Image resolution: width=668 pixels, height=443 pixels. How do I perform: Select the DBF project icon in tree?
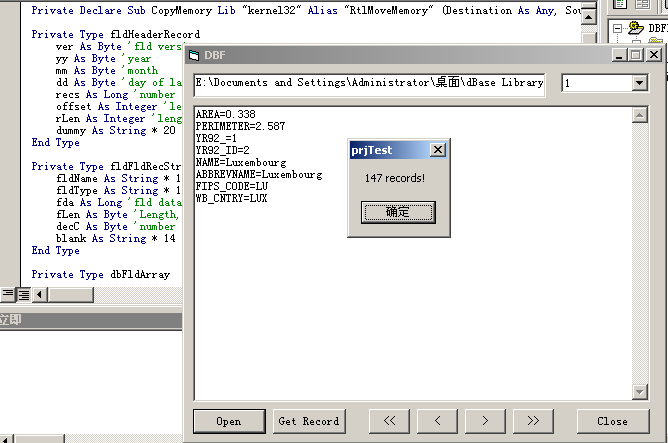pyautogui.click(x=635, y=28)
